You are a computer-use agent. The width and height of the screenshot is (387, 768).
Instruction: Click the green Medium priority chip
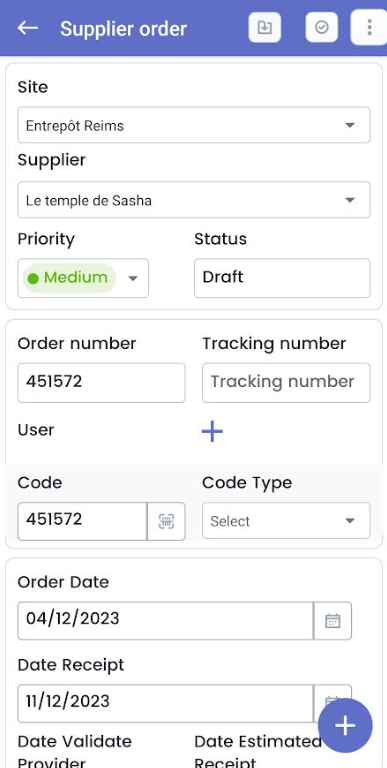(69, 278)
